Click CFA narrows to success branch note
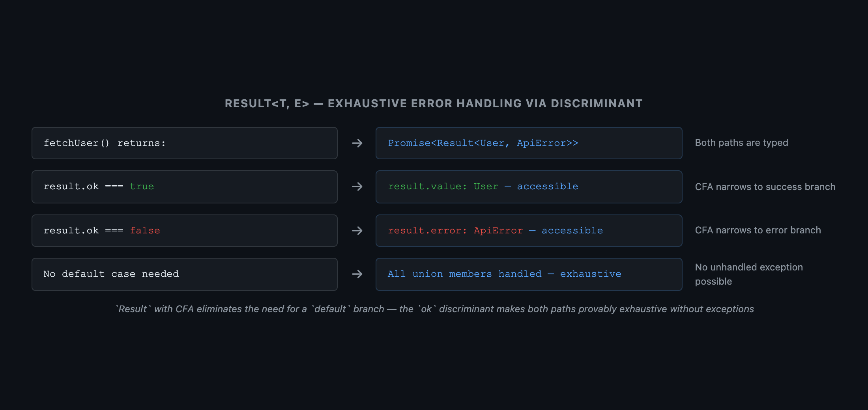This screenshot has height=410, width=868. 765,187
